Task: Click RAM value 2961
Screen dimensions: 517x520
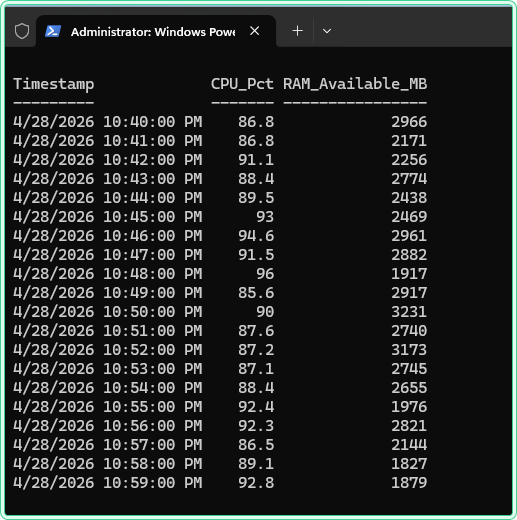Action: coord(409,236)
